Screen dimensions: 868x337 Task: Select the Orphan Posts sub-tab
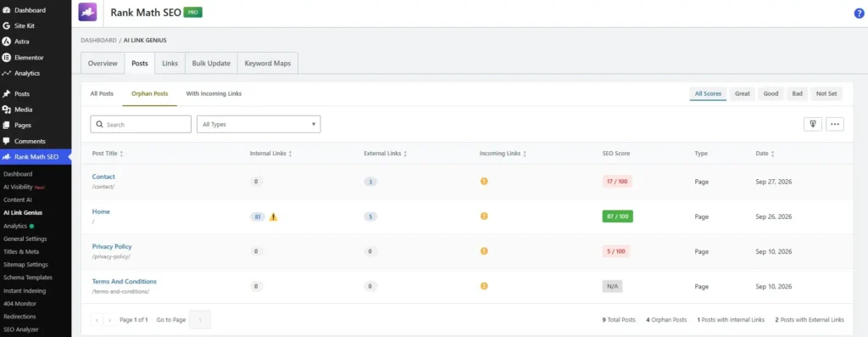149,93
